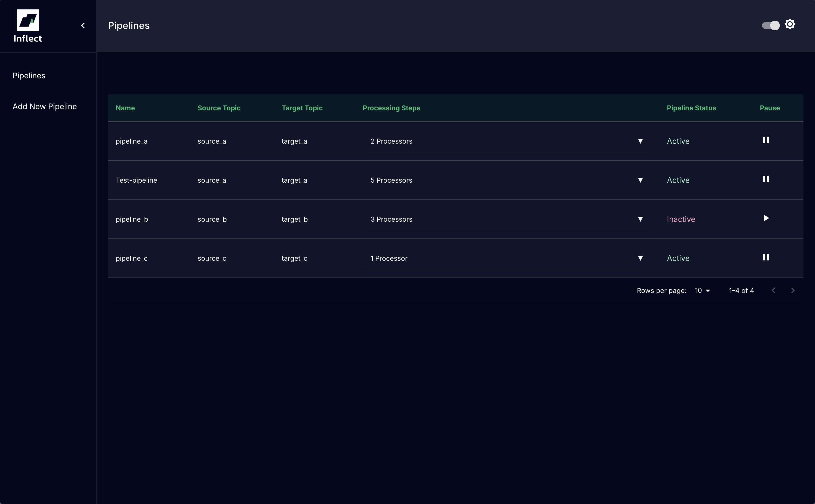The height and width of the screenshot is (504, 815).
Task: Click the sun brightness theme icon
Action: 790,24
